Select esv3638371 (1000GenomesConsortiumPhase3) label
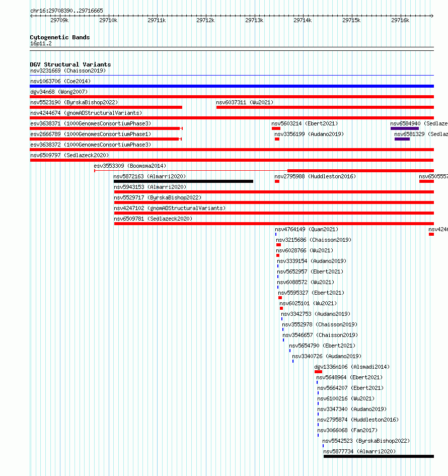The height and width of the screenshot is (476, 448). click(91, 123)
